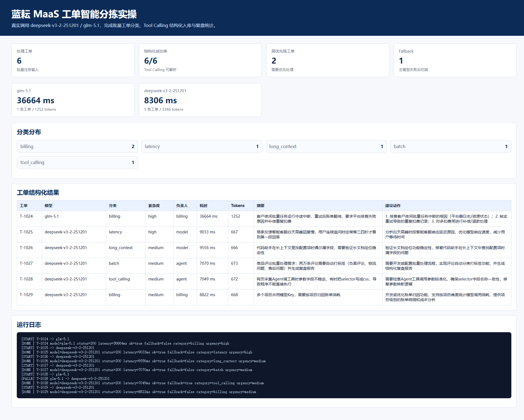Select the billing category chip
This screenshot has height=420, width=524.
tap(77, 146)
